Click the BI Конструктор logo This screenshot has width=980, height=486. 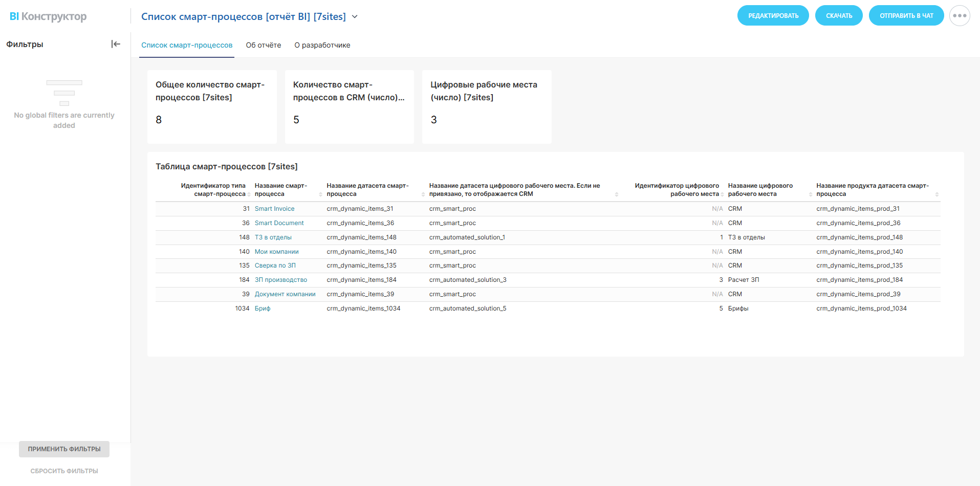(48, 16)
